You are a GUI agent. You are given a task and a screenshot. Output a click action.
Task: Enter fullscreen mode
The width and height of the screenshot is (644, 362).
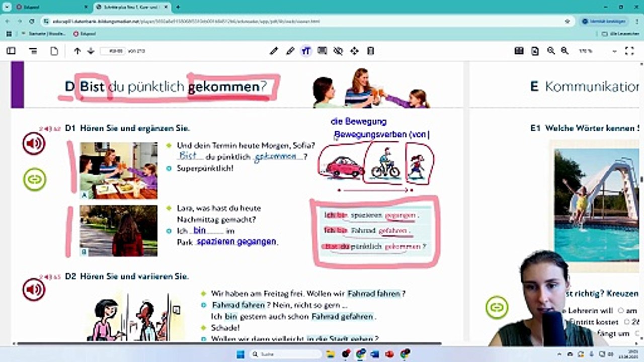[629, 51]
